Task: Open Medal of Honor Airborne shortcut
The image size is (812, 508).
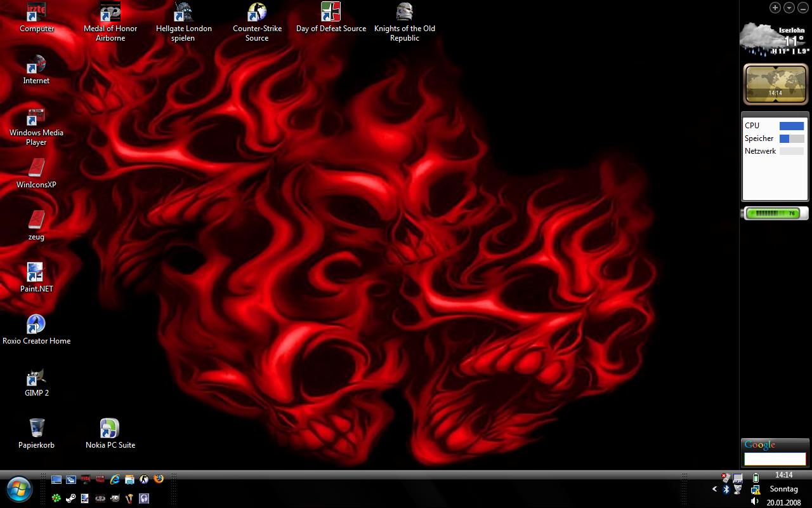Action: 110,13
